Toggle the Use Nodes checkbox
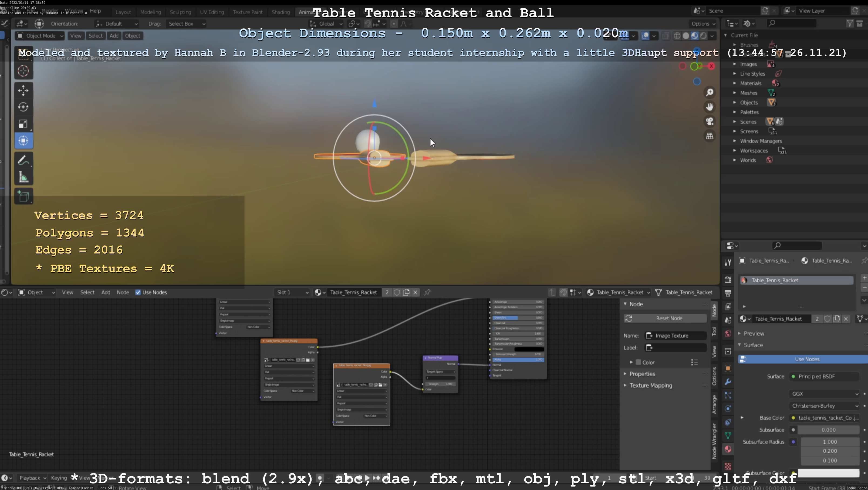The width and height of the screenshot is (868, 490). coord(138,292)
